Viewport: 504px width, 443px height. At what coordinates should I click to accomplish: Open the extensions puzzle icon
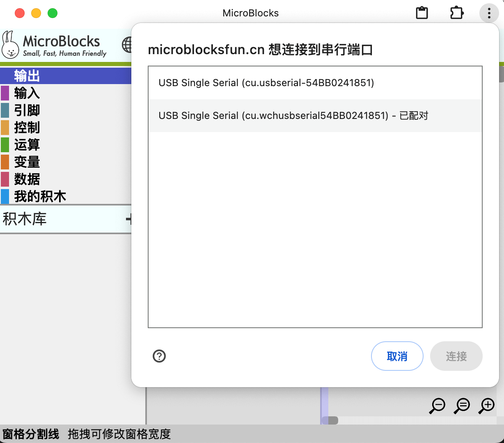[456, 13]
